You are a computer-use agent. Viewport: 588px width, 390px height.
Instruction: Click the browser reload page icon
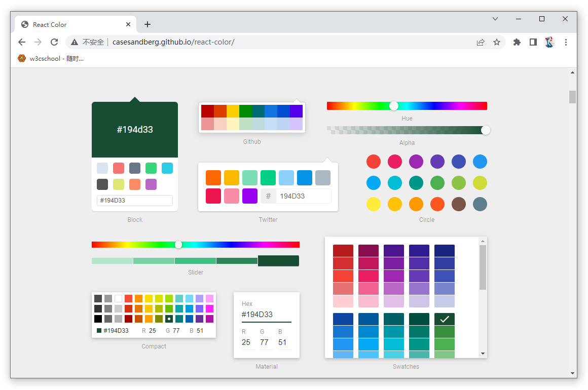(x=54, y=42)
